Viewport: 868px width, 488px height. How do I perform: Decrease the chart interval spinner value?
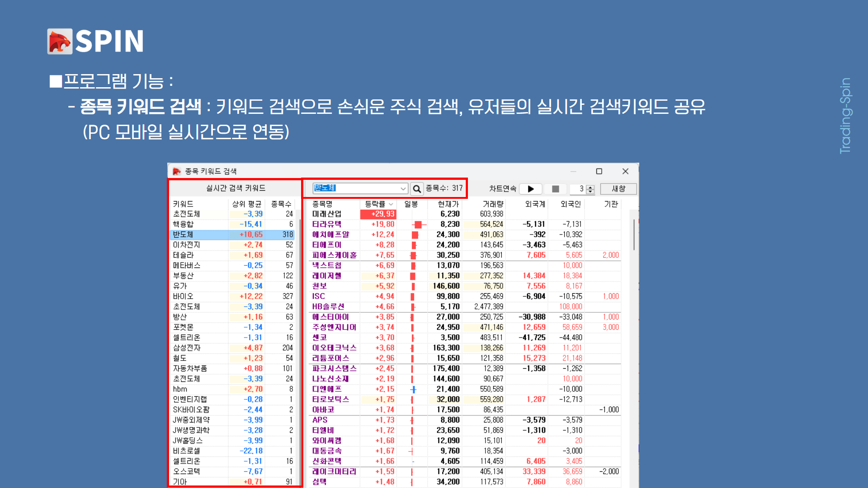tap(590, 192)
